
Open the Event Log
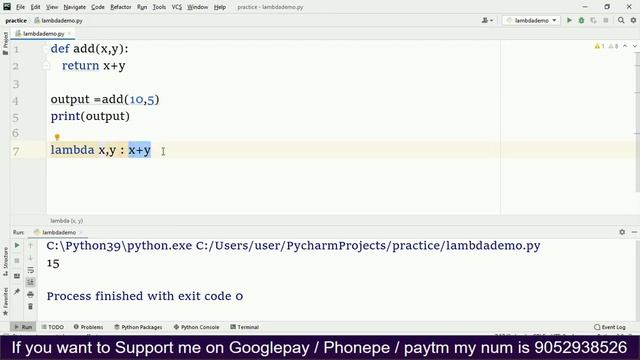point(610,327)
